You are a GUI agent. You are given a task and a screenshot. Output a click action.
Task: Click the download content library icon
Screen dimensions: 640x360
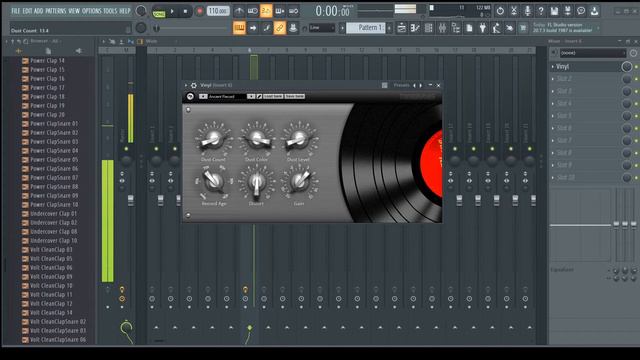(594, 11)
